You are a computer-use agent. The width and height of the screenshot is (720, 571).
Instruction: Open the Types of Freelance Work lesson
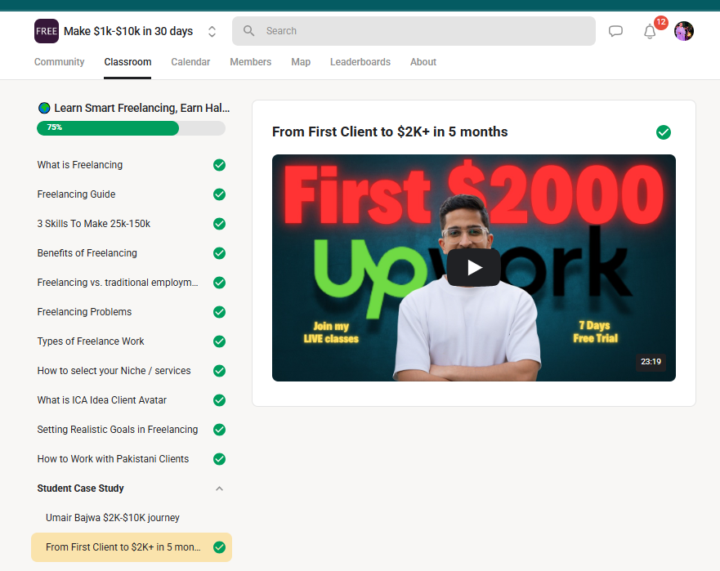[x=90, y=341]
